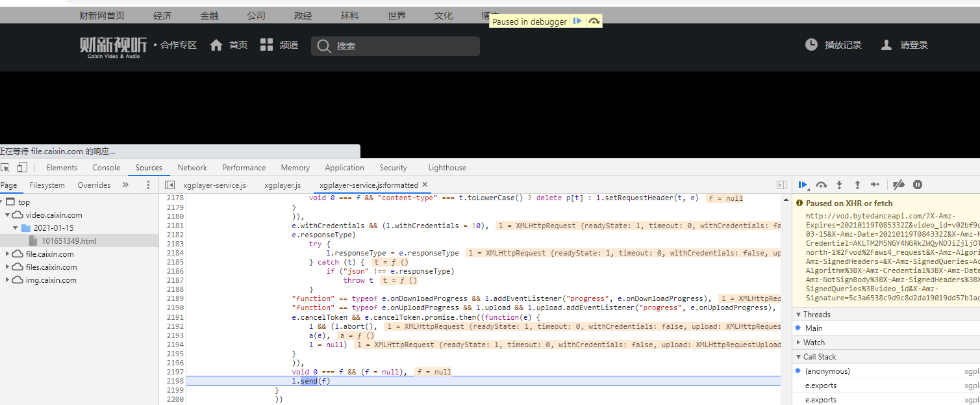
Task: Show more navigator tabs chevron
Action: click(x=125, y=185)
